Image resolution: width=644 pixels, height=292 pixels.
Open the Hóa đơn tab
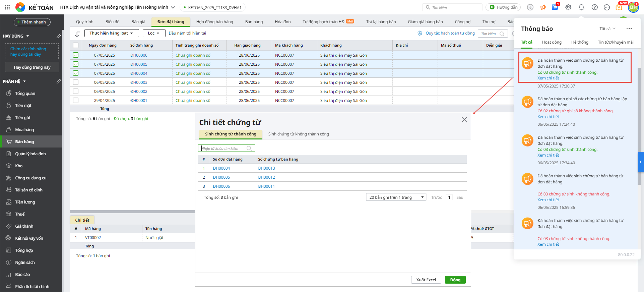pos(282,22)
